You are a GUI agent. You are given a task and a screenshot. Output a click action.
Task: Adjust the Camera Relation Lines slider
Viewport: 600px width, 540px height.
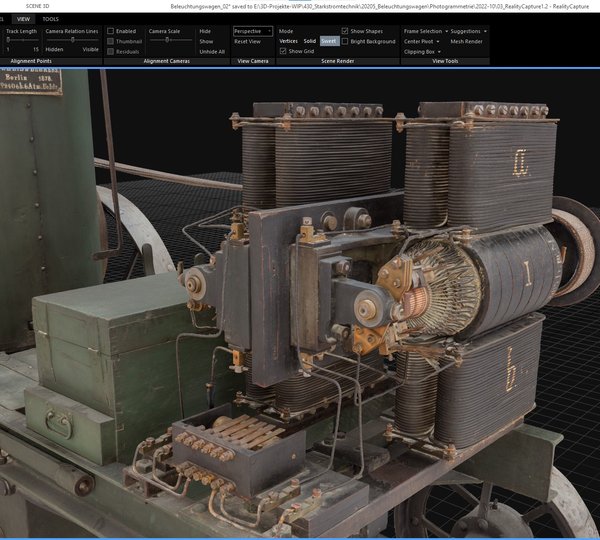pos(72,40)
